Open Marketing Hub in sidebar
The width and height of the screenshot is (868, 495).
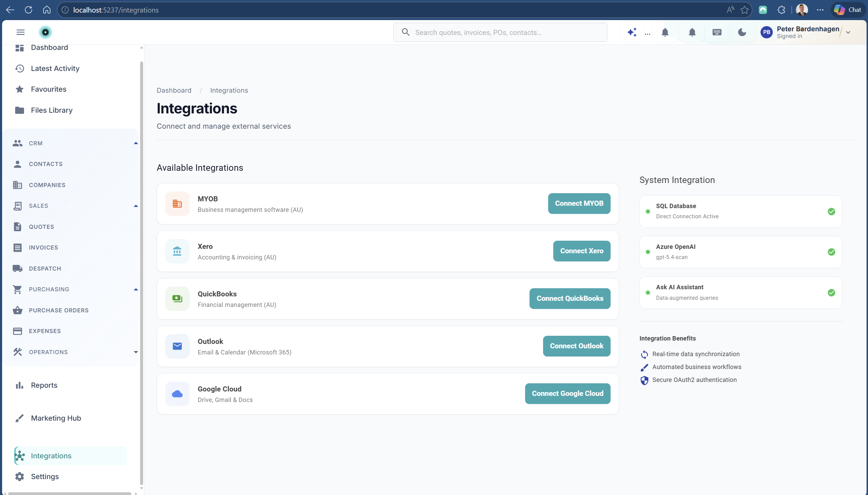point(56,418)
